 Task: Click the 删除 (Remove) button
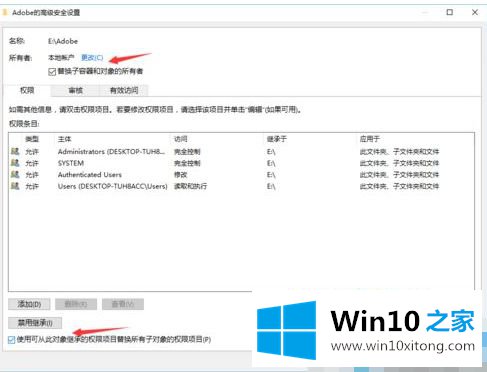76,304
